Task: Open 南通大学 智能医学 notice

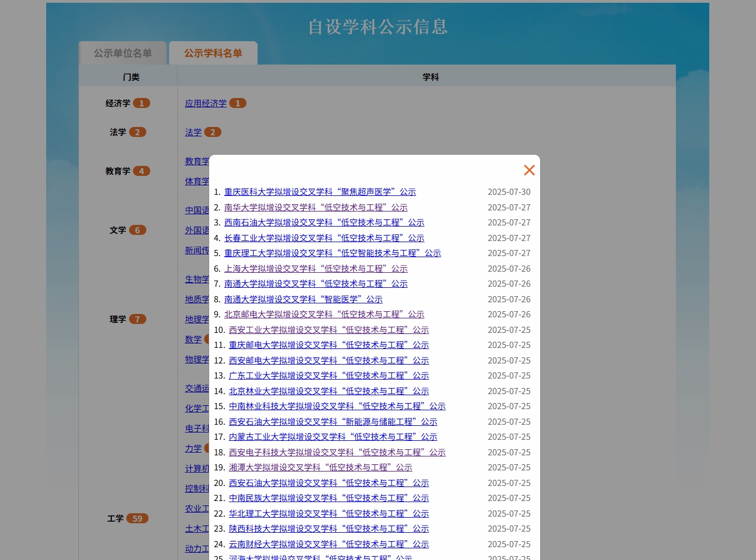Action: coord(303,299)
